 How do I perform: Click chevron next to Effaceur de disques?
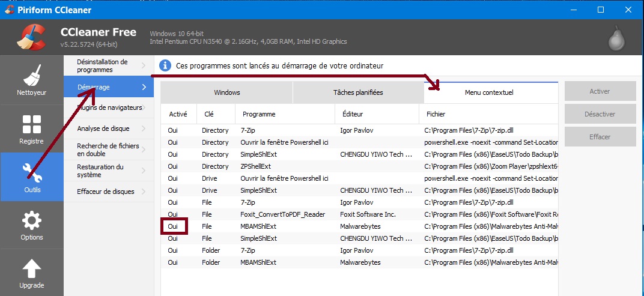[x=144, y=192]
